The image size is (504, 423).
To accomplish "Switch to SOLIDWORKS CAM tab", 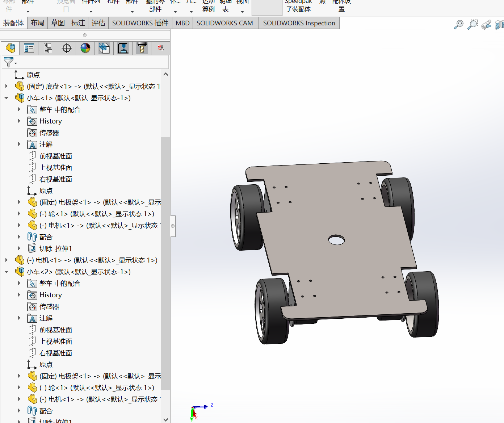I will coord(225,23).
